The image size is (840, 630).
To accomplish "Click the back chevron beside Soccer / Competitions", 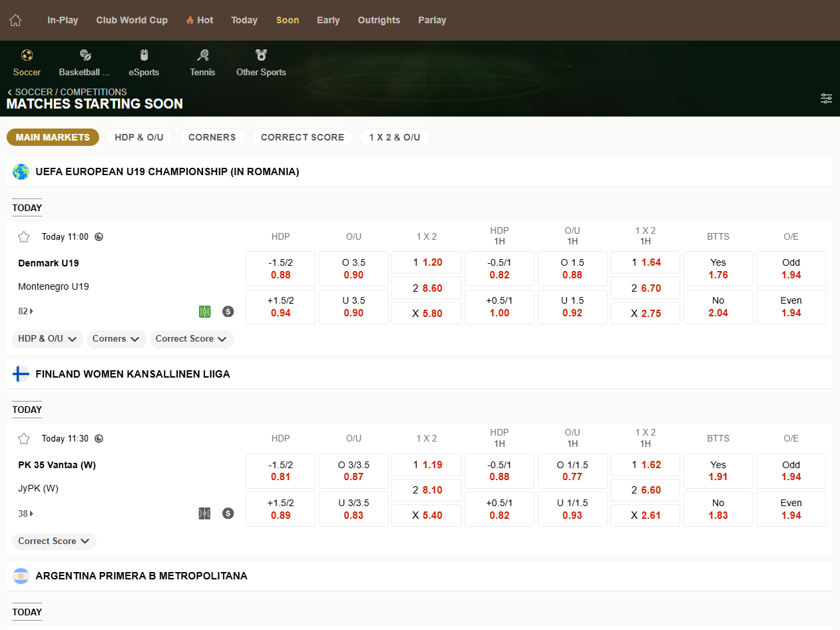I will (x=10, y=92).
